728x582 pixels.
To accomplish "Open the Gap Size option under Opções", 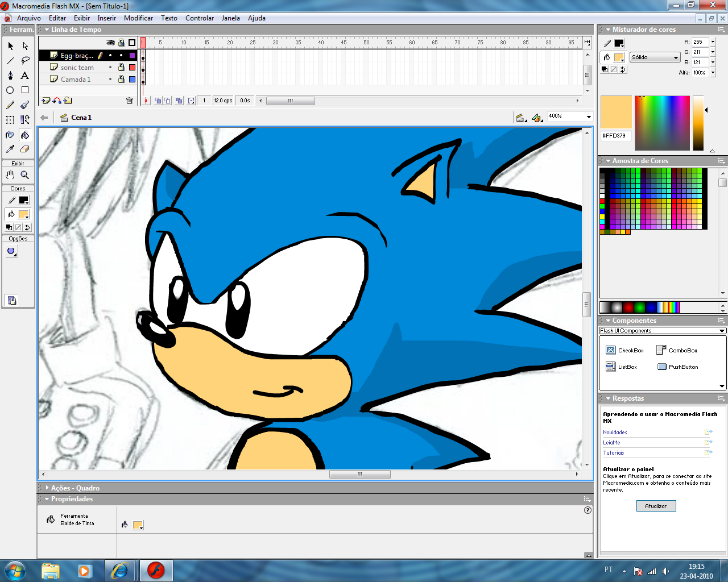I will pos(11,251).
